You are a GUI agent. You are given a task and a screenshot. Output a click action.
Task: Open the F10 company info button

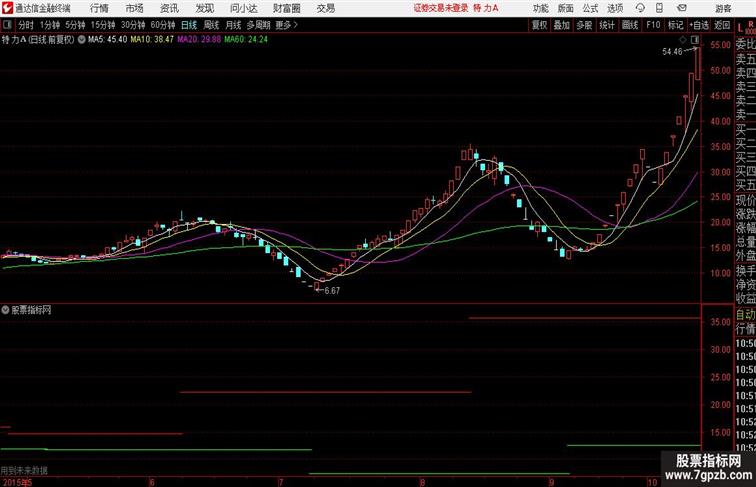tap(653, 25)
